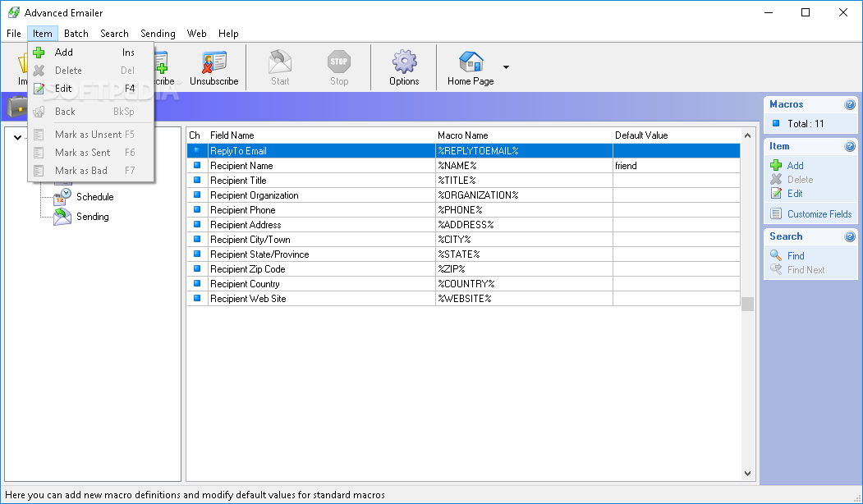Open the Batch menu

tap(76, 34)
